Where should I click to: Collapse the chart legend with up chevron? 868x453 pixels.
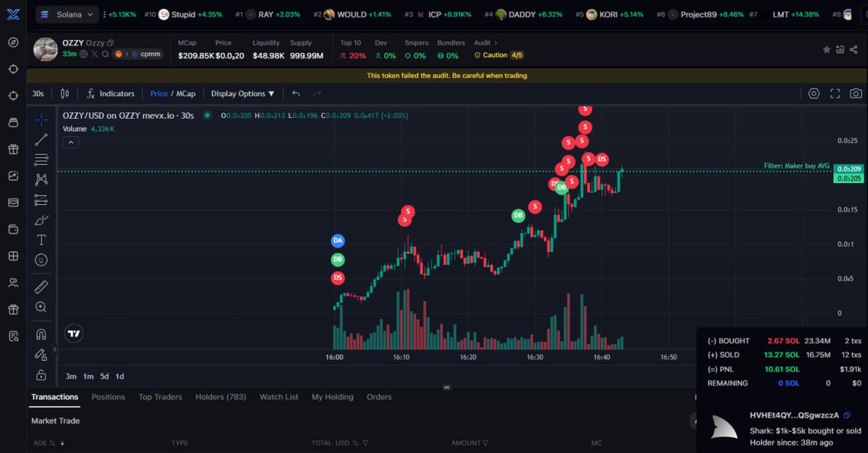click(x=71, y=143)
